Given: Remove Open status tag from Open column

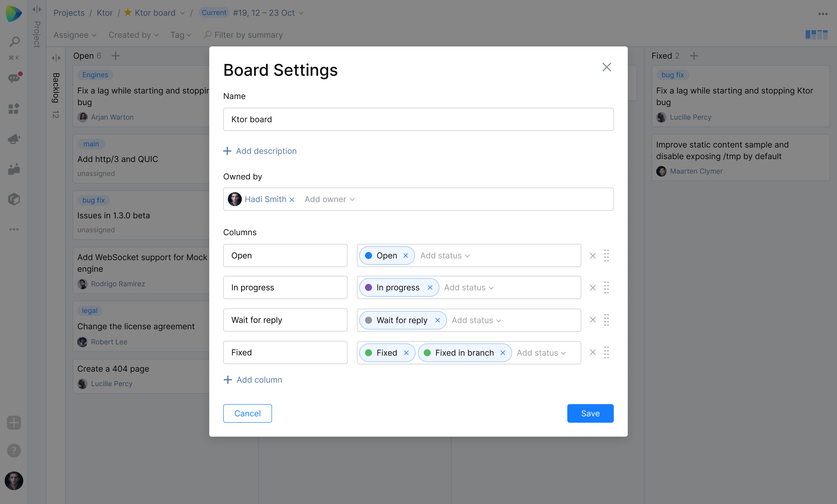Looking at the screenshot, I should (406, 255).
